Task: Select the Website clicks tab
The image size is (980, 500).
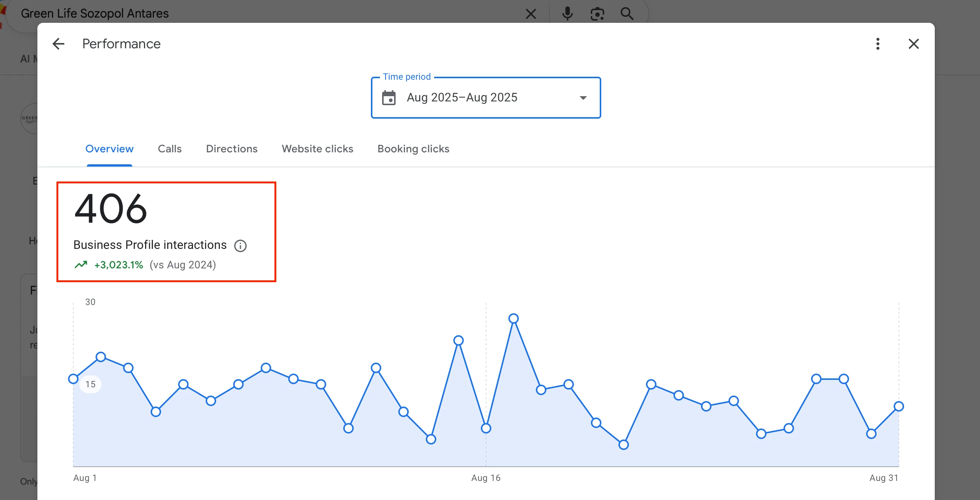Action: 317,149
